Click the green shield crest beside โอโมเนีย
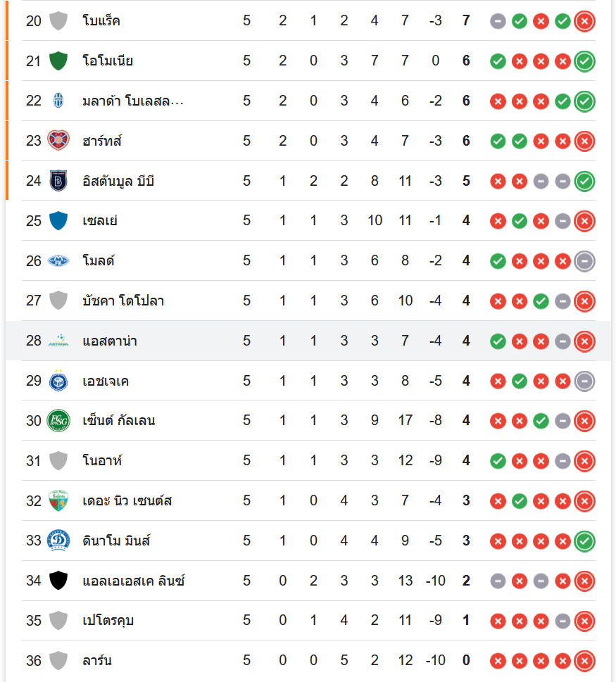 (x=58, y=61)
